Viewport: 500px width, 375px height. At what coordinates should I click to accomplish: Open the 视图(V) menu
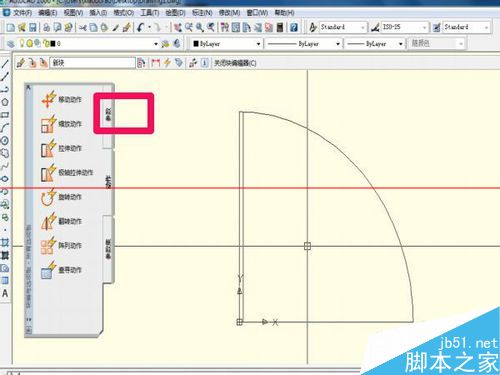click(73, 13)
